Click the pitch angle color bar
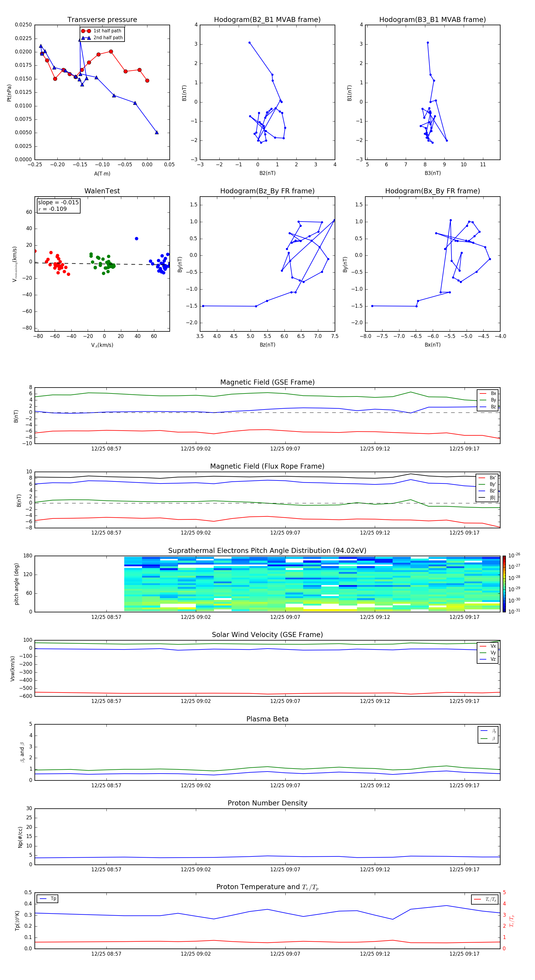This screenshot has width=535, height=980. coord(504,584)
